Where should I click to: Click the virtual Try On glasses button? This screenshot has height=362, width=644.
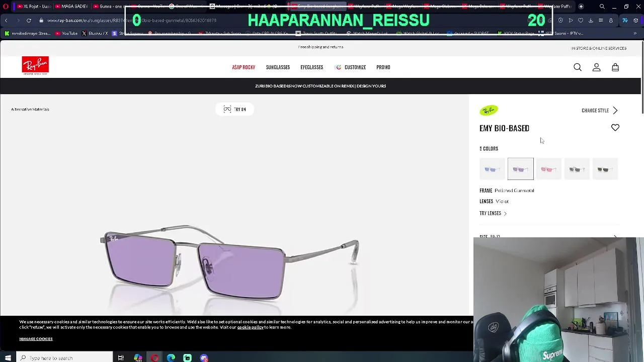234,109
